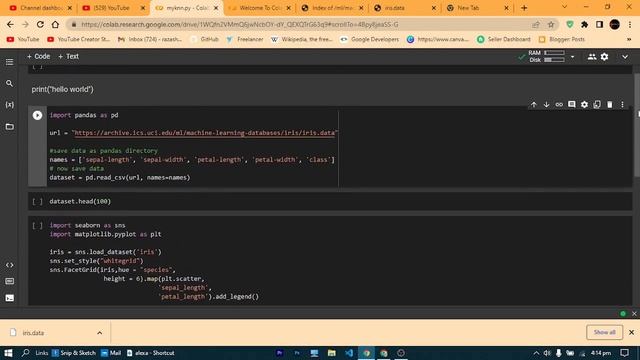640x360 pixels.
Task: Show more bookmarks chevron
Action: click(x=629, y=39)
